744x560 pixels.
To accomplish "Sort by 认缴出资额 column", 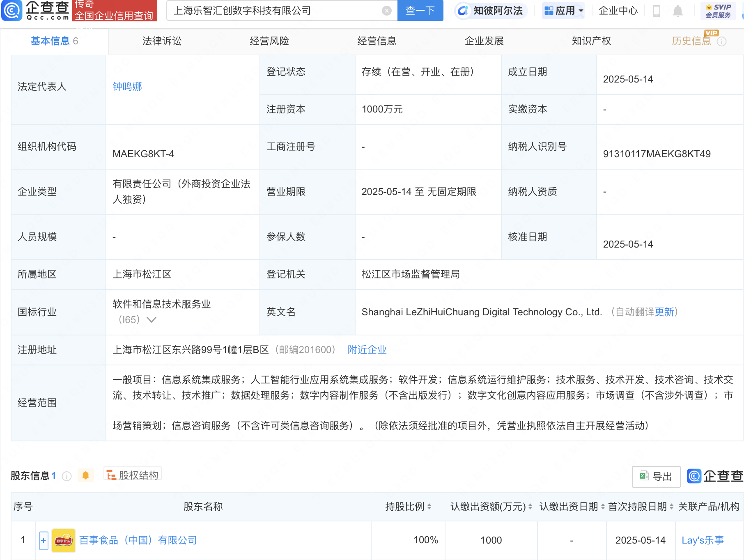I will (x=530, y=507).
